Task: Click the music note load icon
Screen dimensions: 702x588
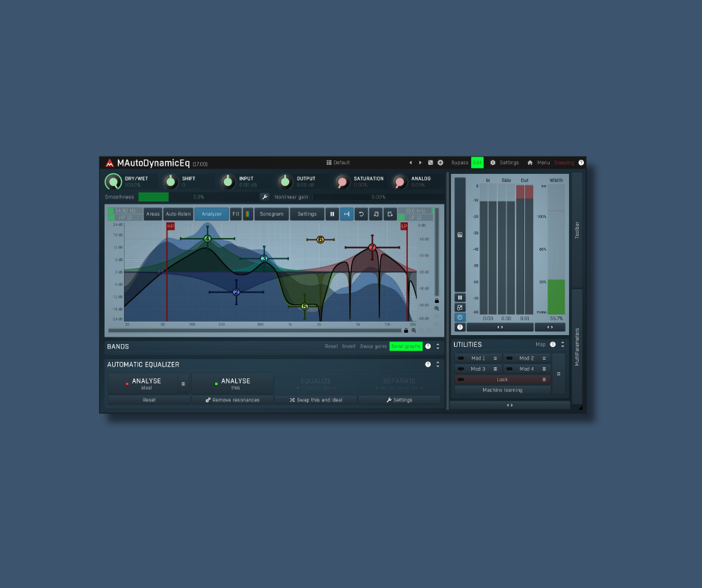Action: 376,214
